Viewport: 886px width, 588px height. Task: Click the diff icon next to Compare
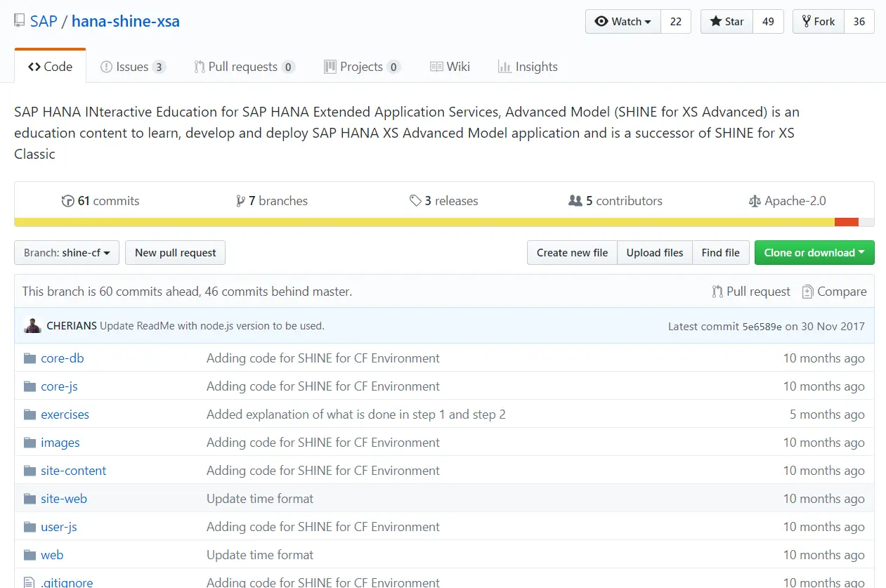[x=807, y=292]
